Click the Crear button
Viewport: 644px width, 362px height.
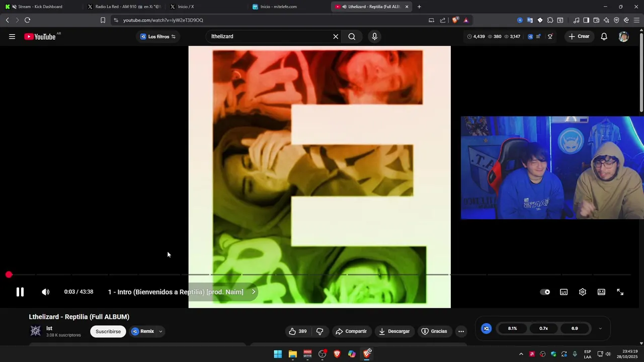tap(579, 37)
